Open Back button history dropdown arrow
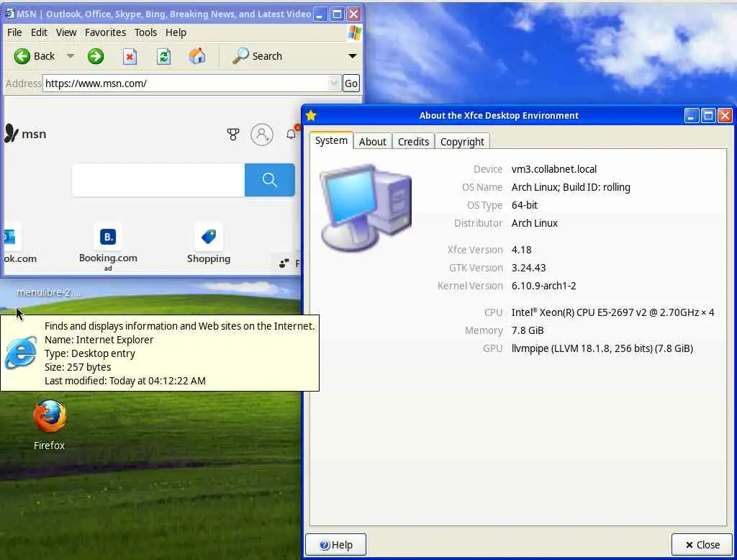Screen dimensions: 737x560 71,56
